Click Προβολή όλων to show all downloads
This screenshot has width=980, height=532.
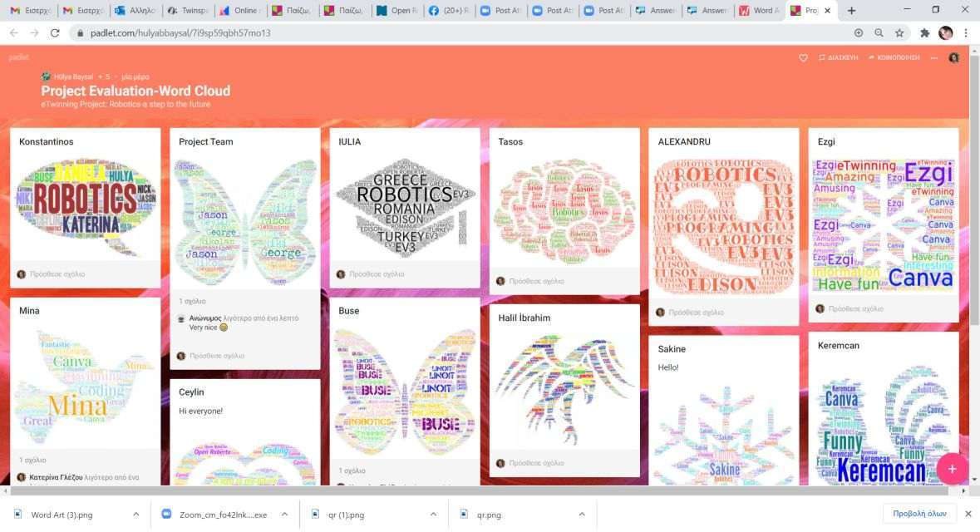pos(919,514)
